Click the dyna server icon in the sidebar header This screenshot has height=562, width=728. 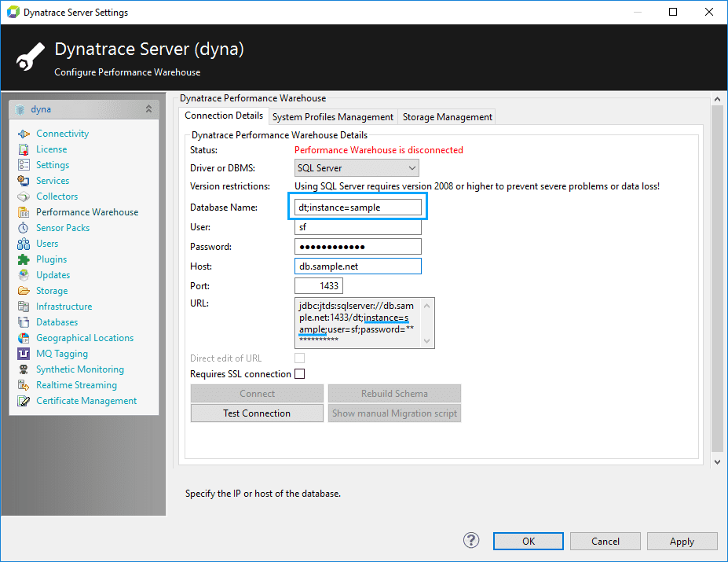20,110
